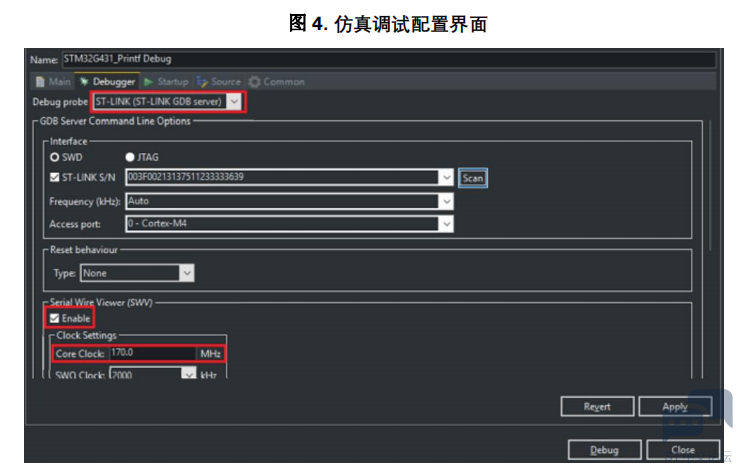The image size is (741, 472).
Task: Start debugging with the Debug button
Action: (604, 450)
